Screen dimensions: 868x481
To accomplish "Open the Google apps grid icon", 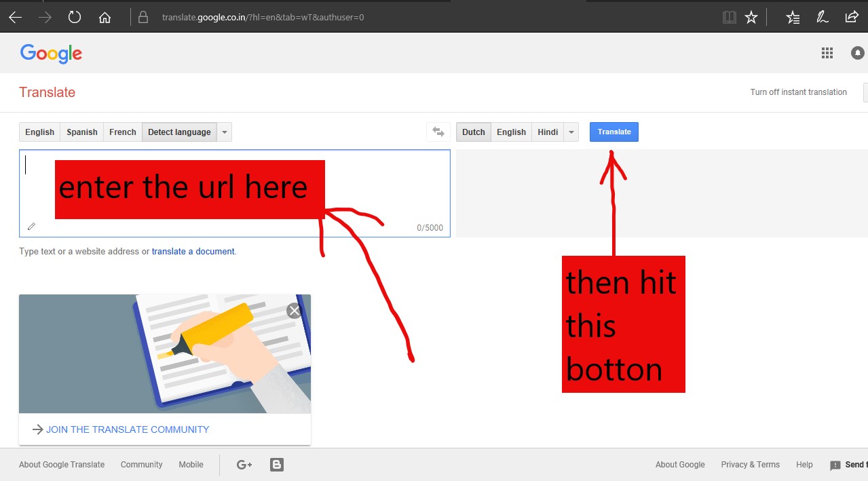I will [827, 53].
